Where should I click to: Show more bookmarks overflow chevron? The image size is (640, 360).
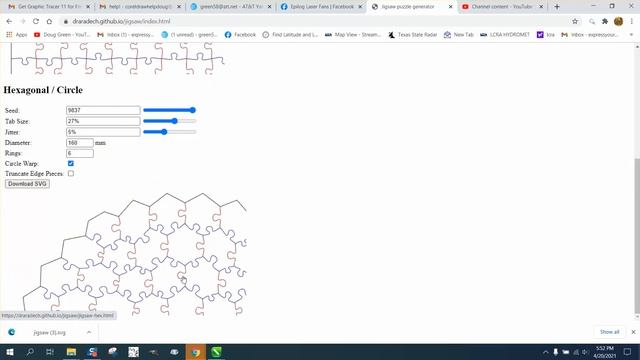pos(631,35)
